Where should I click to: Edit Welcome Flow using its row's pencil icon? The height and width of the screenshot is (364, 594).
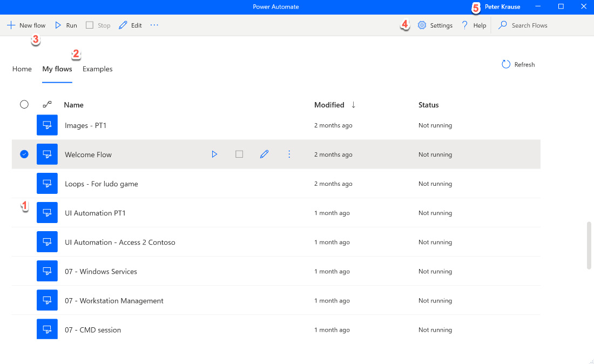pos(265,154)
